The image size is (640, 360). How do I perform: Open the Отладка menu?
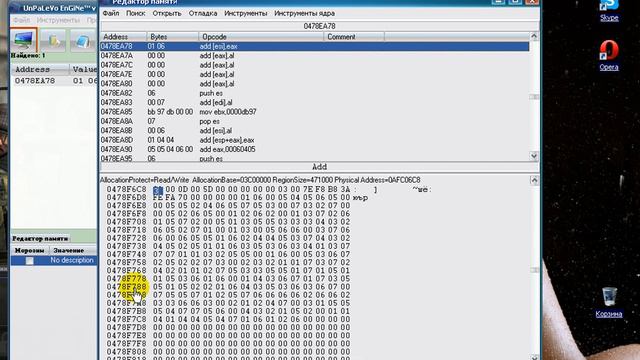tap(203, 13)
